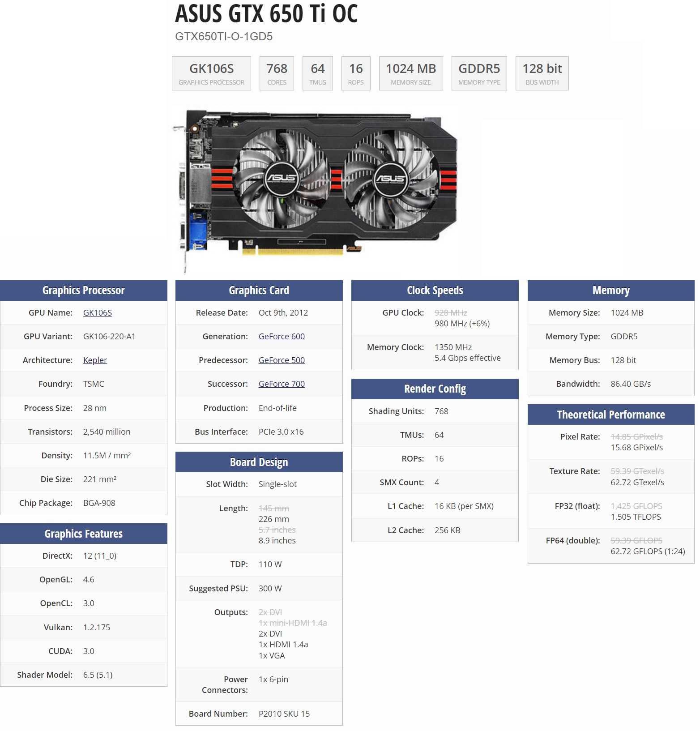Click the Clock Speeds section header
This screenshot has width=700, height=731.
435,291
